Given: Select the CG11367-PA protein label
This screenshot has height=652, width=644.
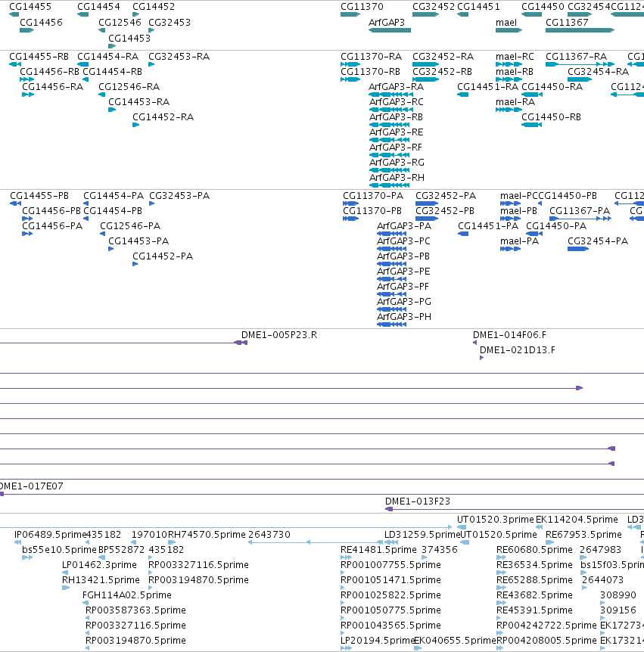Looking at the screenshot, I should (580, 211).
